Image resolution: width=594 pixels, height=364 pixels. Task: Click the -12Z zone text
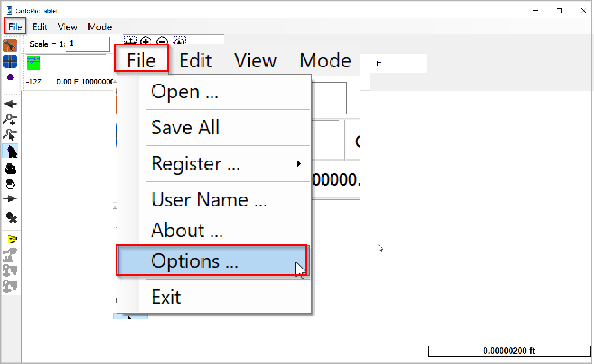tap(34, 82)
